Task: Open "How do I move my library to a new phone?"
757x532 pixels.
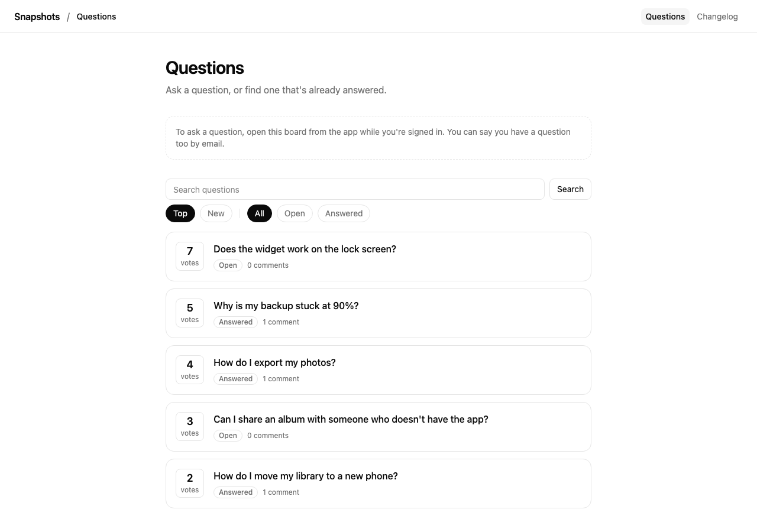Action: 305,476
